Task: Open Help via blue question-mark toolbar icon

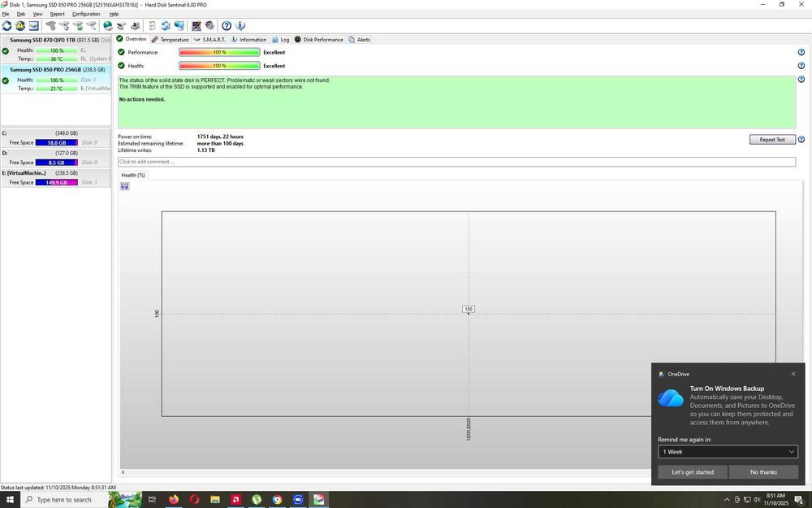Action: [227, 25]
